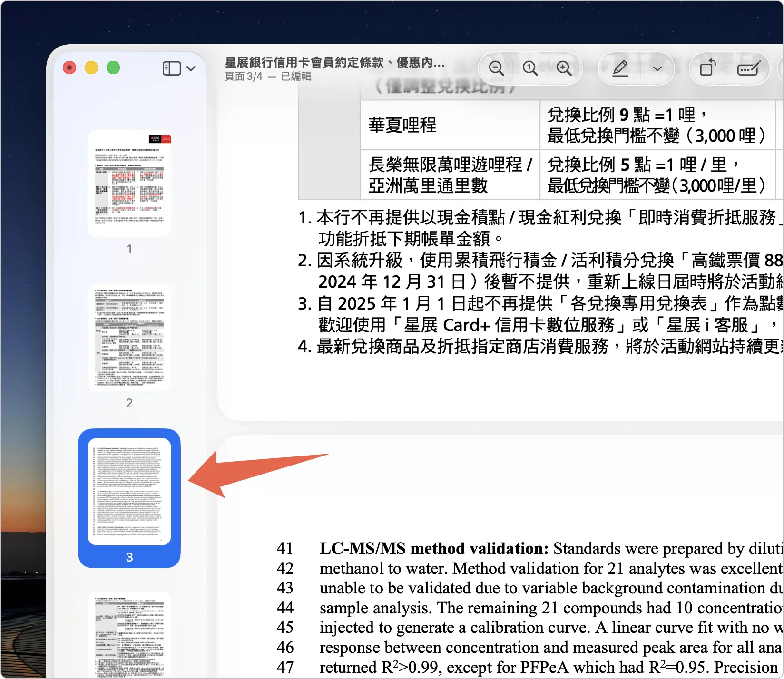Click the green full-screen window button
The height and width of the screenshot is (679, 784).
[113, 68]
